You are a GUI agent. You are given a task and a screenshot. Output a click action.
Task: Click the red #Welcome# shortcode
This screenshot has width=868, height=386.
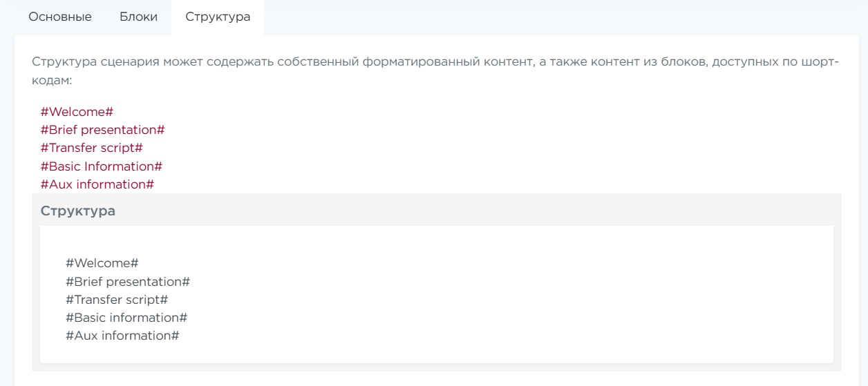point(76,112)
